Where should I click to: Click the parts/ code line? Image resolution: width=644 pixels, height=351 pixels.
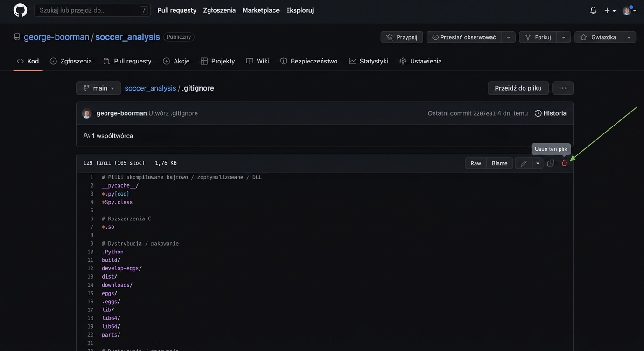tap(111, 335)
